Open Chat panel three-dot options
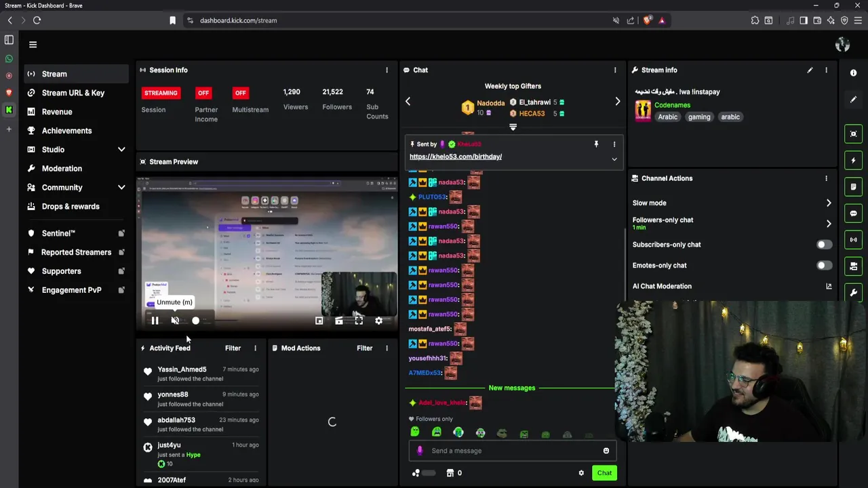The width and height of the screenshot is (868, 488). coord(615,70)
